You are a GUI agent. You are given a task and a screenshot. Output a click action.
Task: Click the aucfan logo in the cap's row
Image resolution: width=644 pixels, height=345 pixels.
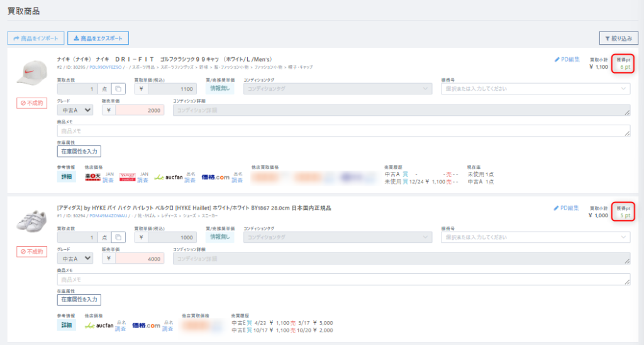click(x=169, y=178)
